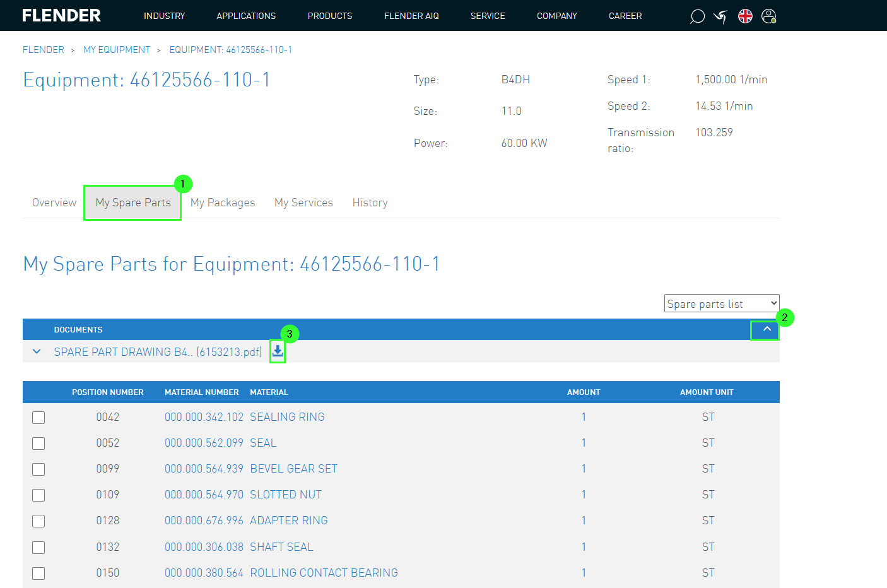The height and width of the screenshot is (588, 887).
Task: Open material number 000.000.380.564
Action: tap(204, 573)
